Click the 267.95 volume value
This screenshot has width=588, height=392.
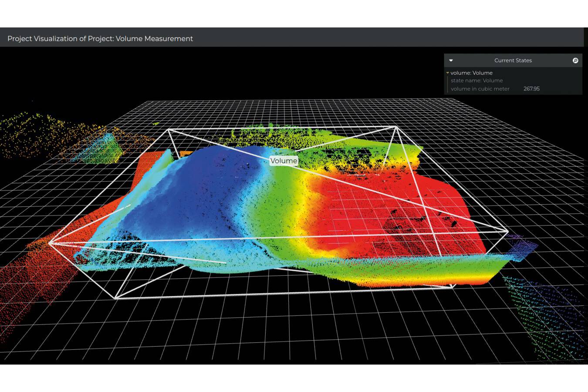point(531,89)
